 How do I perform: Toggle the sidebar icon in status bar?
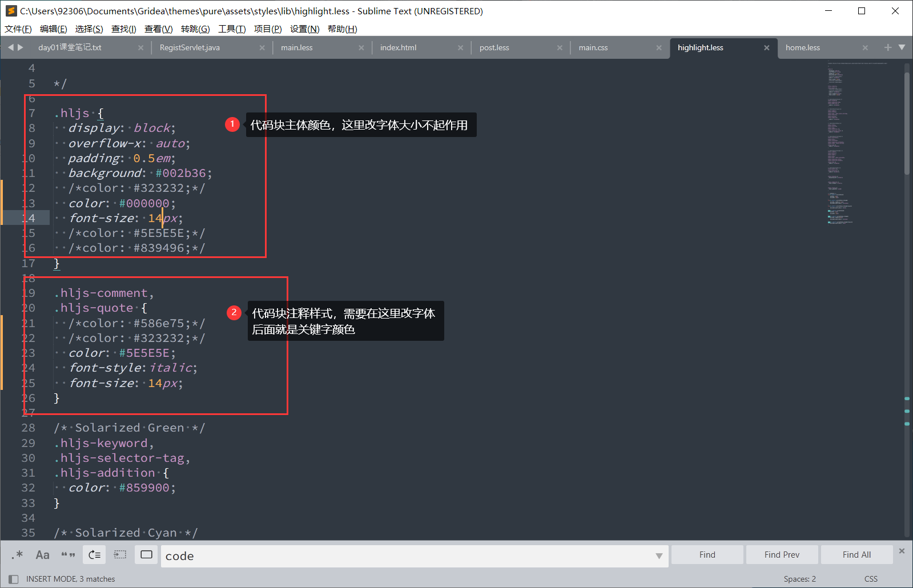click(x=14, y=579)
